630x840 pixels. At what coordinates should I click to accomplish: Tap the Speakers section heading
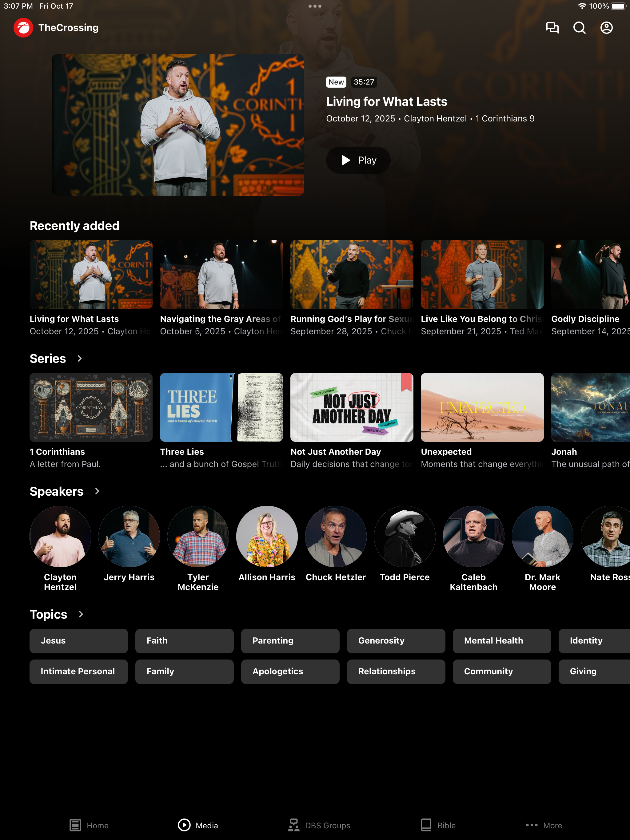coord(57,492)
